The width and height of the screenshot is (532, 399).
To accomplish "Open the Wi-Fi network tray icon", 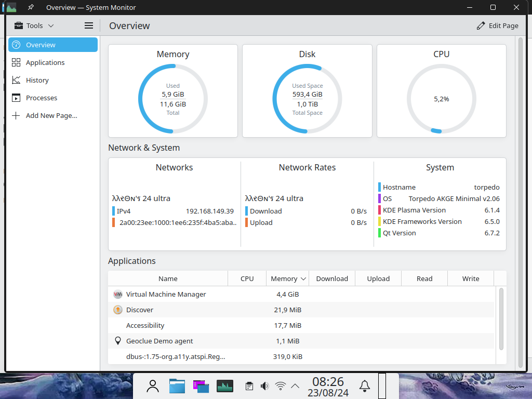I will pyautogui.click(x=280, y=386).
